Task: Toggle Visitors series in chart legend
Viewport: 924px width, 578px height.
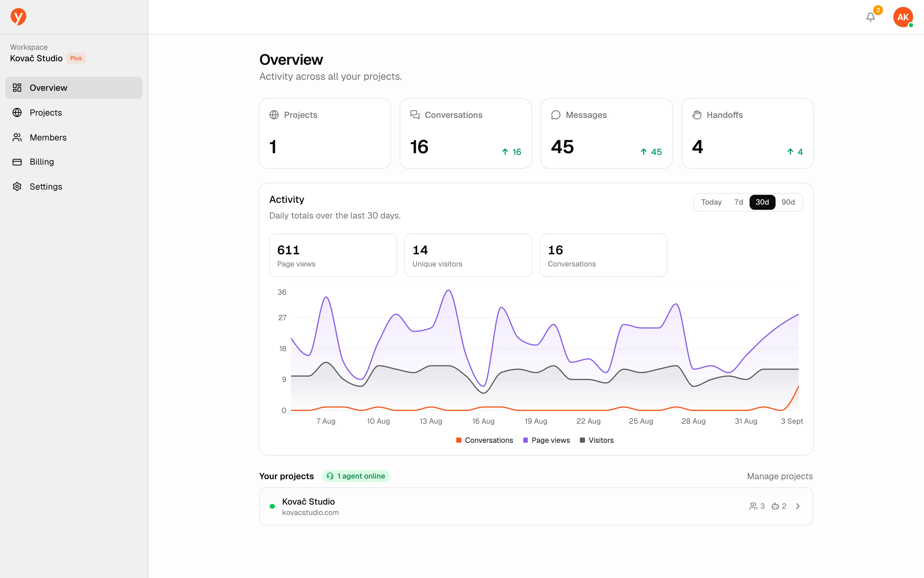Action: coord(597,440)
